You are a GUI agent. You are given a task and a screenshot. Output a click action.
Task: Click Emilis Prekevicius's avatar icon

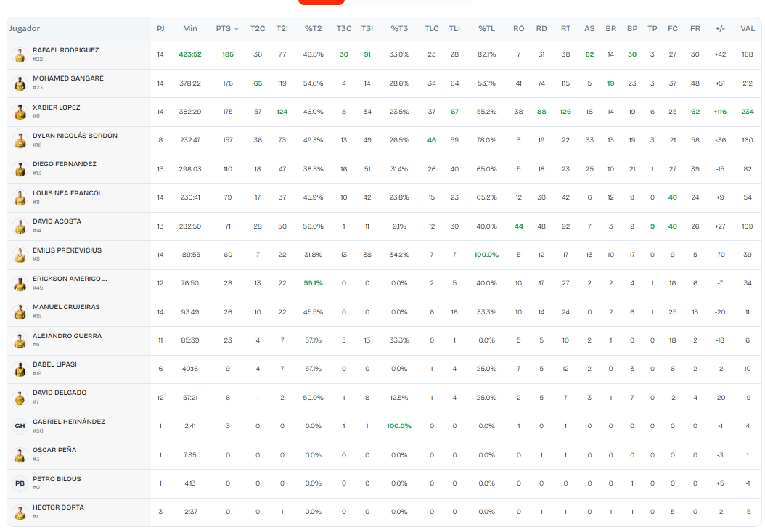[x=20, y=255]
